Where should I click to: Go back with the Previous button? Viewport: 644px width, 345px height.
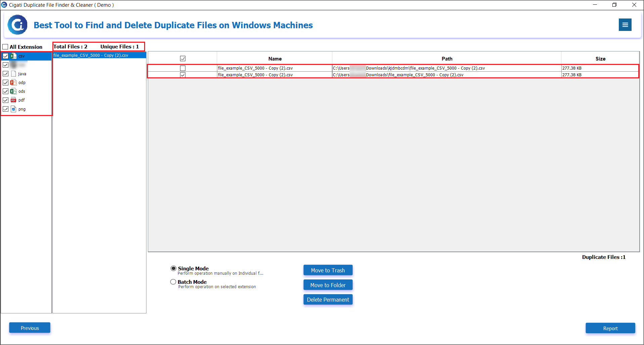click(x=30, y=328)
